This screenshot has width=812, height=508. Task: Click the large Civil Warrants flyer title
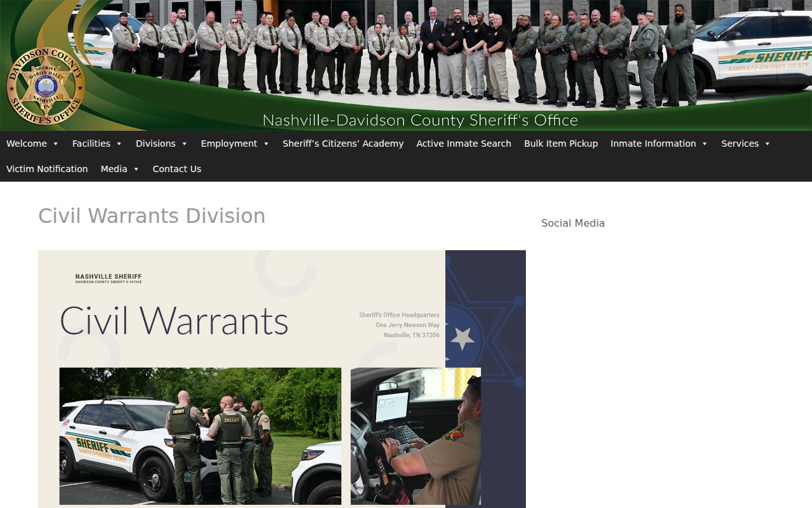coord(174,321)
